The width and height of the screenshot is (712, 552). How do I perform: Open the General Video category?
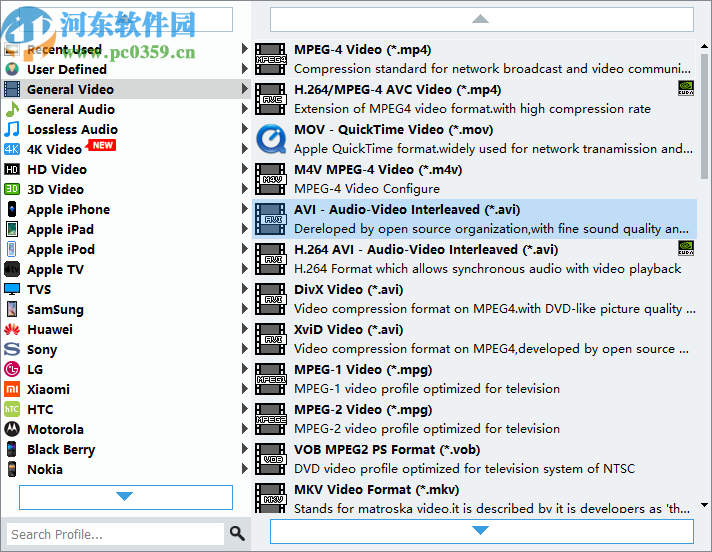point(126,89)
